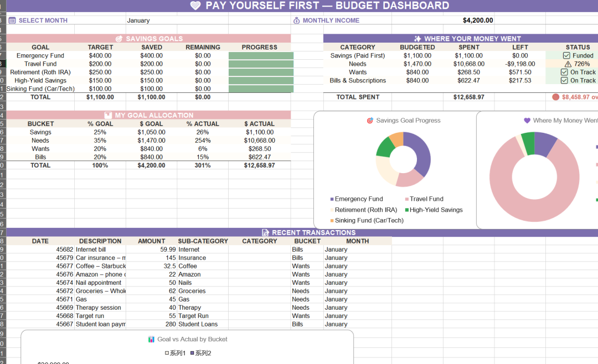The width and height of the screenshot is (598, 364).
Task: Toggle the On Track checkbox for Wants
Action: click(x=564, y=72)
